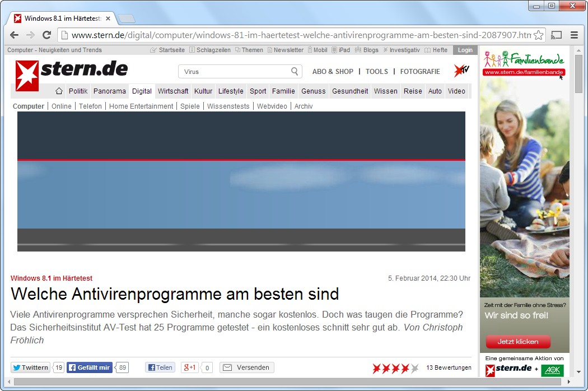The height and width of the screenshot is (391, 588).
Task: Click the Facebook Gefällt mir button
Action: [90, 367]
